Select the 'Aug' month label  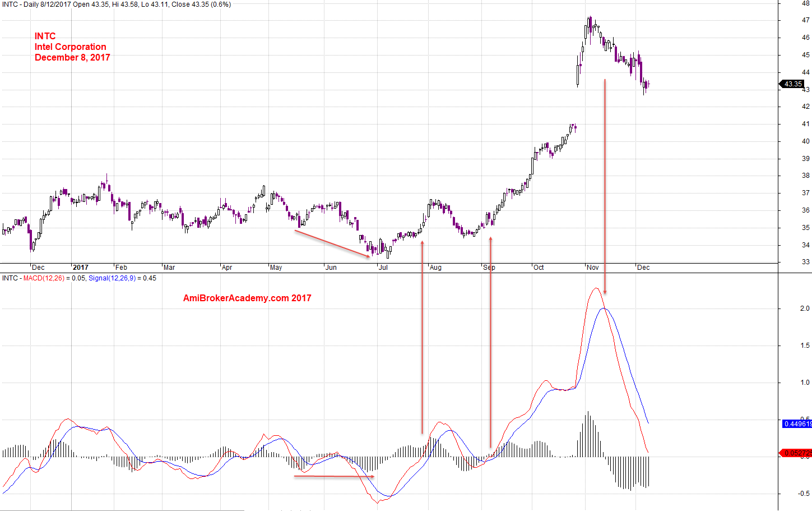point(436,268)
